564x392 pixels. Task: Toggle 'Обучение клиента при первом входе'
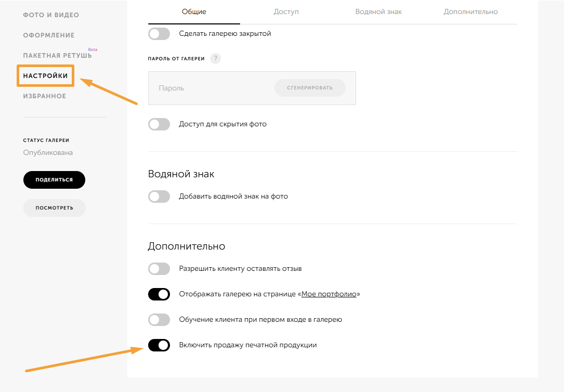tap(159, 320)
